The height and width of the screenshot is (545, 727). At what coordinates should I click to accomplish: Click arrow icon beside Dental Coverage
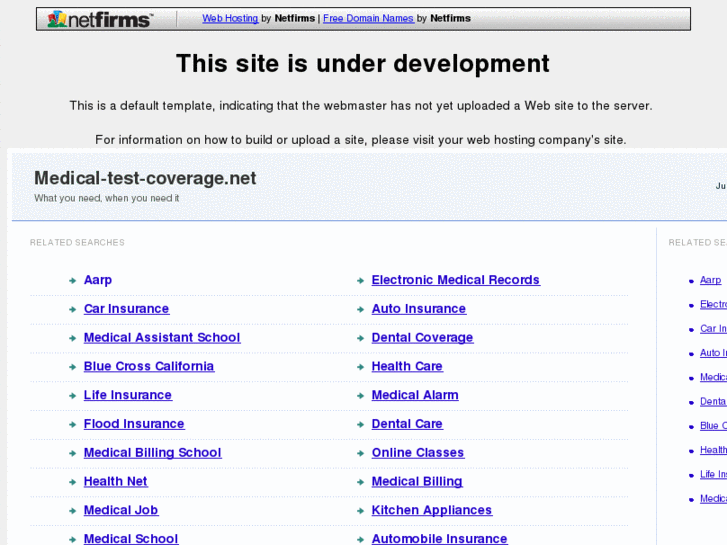click(360, 338)
